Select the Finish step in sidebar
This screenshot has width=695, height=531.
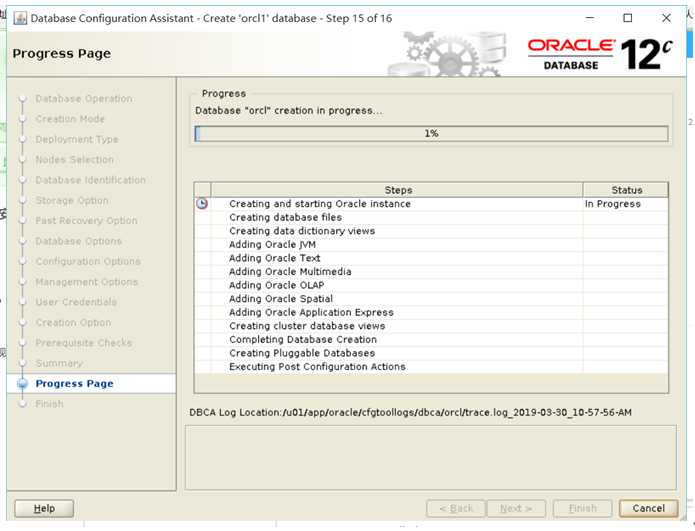click(49, 404)
